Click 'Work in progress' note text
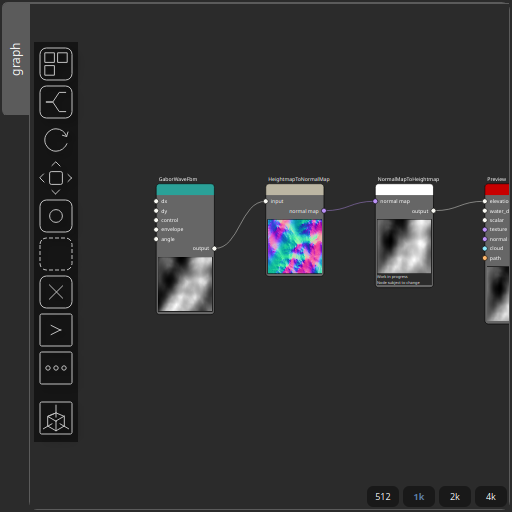 pos(392,277)
